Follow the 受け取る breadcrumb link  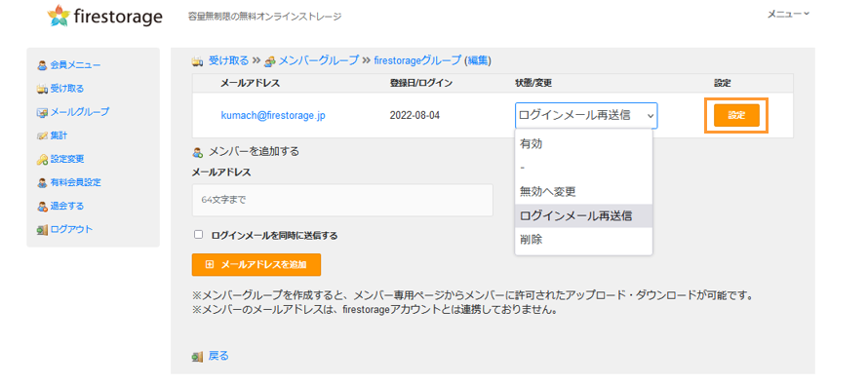228,60
